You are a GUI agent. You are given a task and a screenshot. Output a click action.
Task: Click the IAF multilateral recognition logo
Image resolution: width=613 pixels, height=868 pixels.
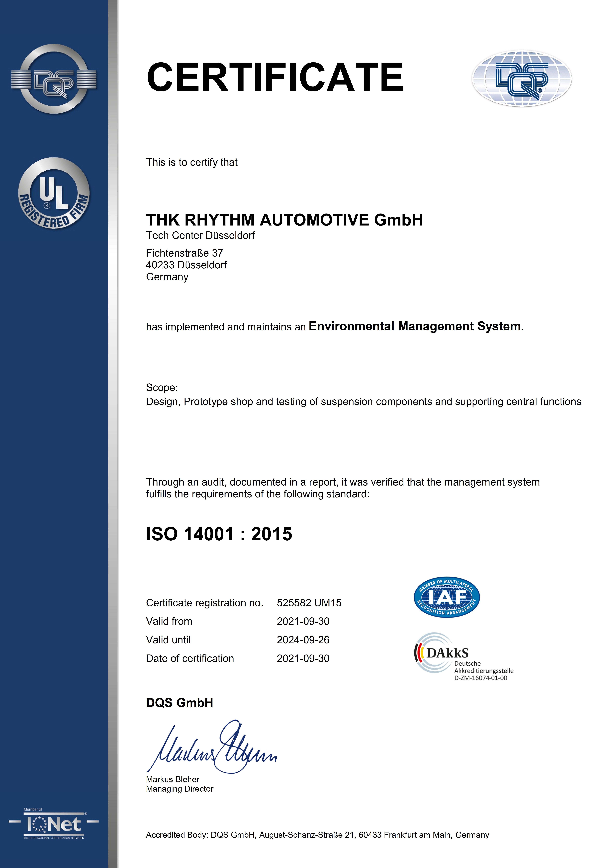point(447,597)
